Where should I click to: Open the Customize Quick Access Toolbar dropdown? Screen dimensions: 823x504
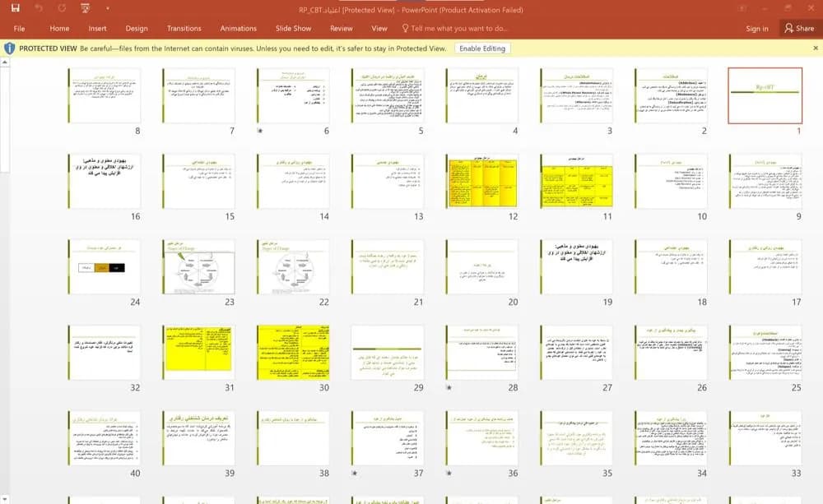click(x=108, y=8)
